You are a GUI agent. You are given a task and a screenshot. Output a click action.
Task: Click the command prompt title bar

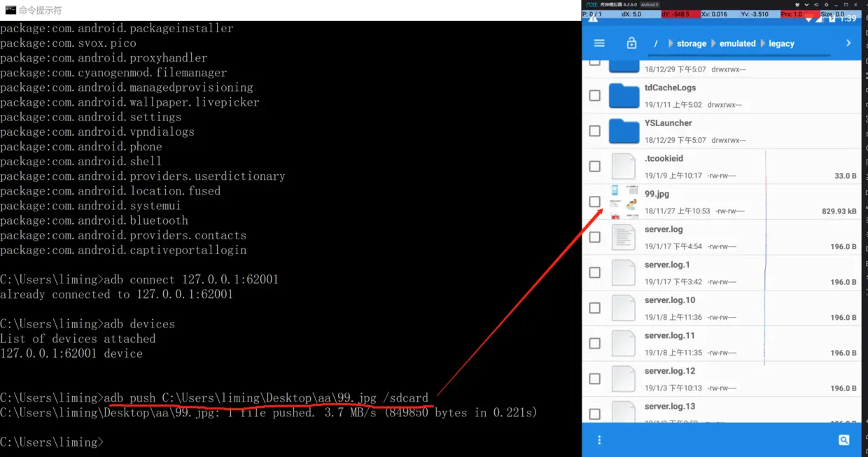[x=290, y=10]
